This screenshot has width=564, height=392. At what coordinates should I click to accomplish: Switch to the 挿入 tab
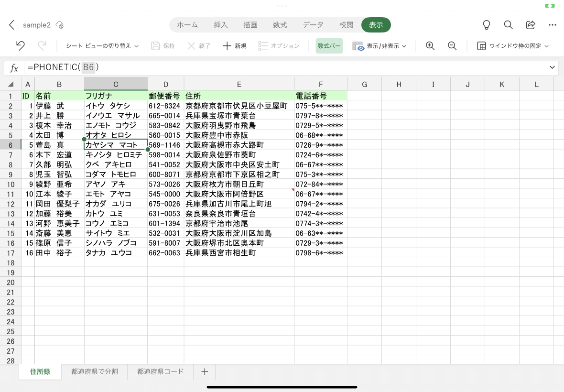click(220, 25)
